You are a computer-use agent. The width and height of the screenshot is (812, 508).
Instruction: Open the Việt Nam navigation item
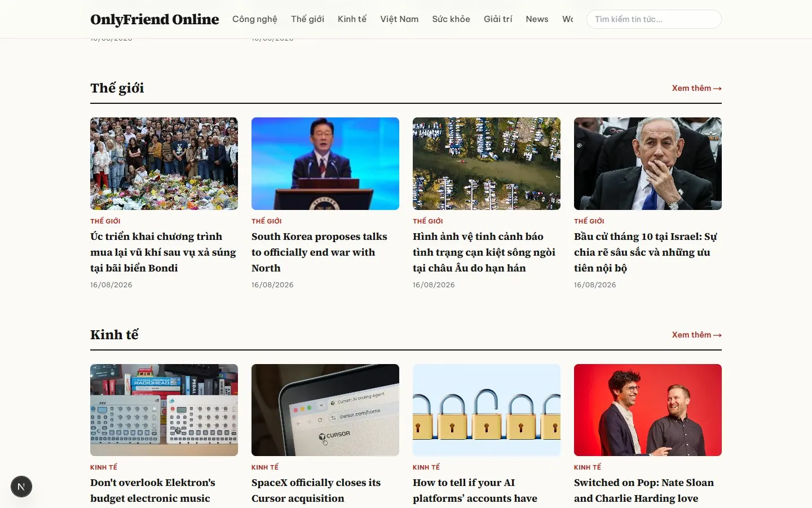click(399, 19)
